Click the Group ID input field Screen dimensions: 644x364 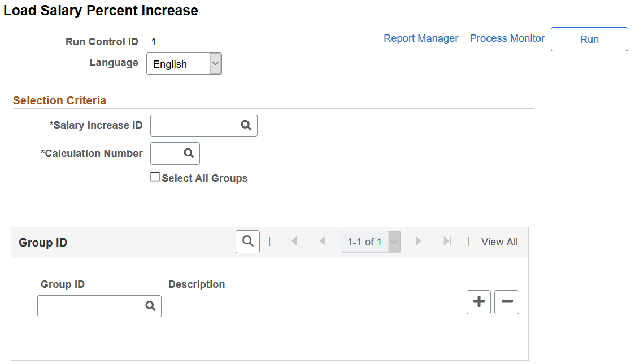pos(90,306)
